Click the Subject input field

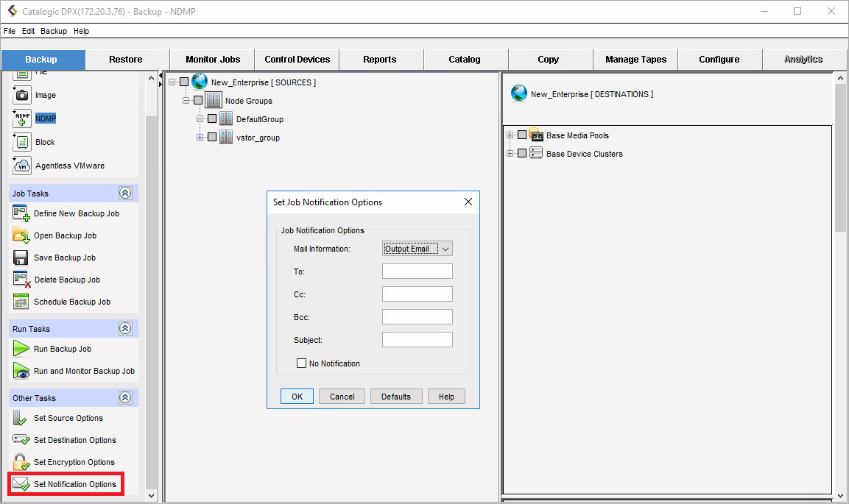point(417,340)
